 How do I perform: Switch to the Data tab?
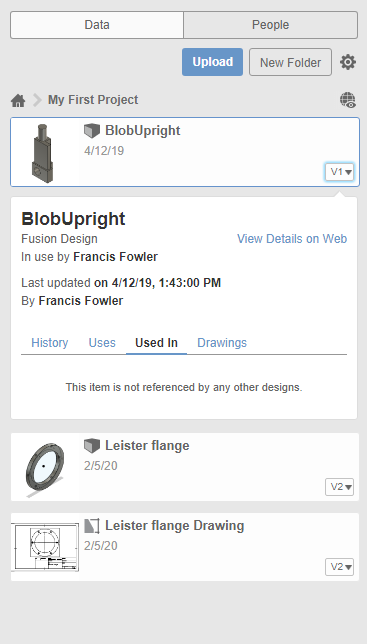point(97,25)
